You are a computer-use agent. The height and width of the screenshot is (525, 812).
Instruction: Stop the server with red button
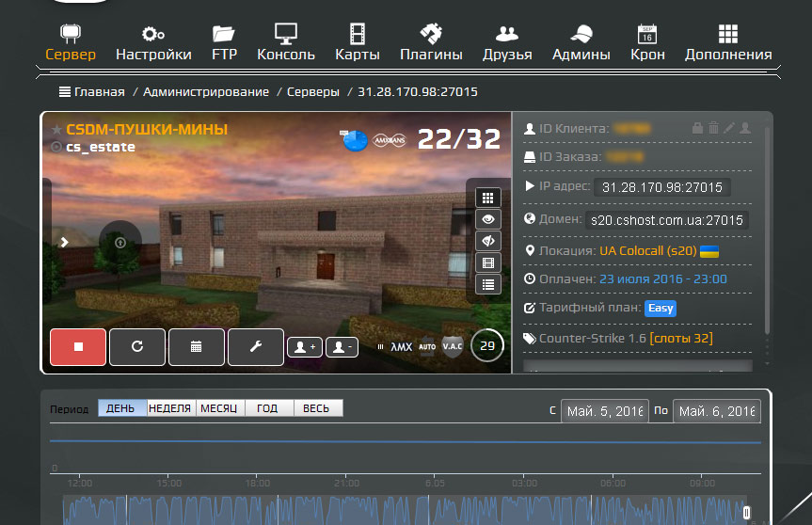click(x=78, y=347)
